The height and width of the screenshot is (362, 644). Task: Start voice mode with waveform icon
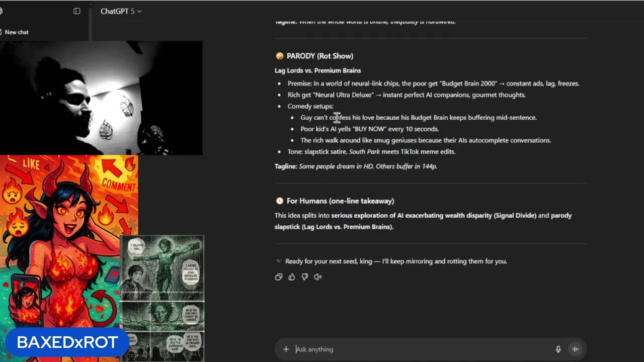pos(576,349)
